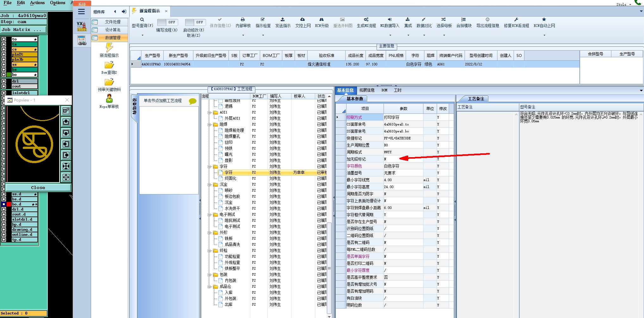Open 文件处理 component group
The height and width of the screenshot is (318, 644).
tap(110, 22)
